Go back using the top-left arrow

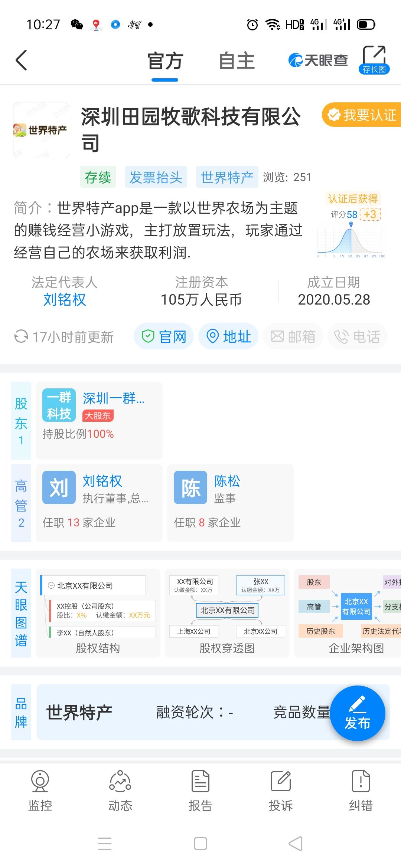[21, 60]
